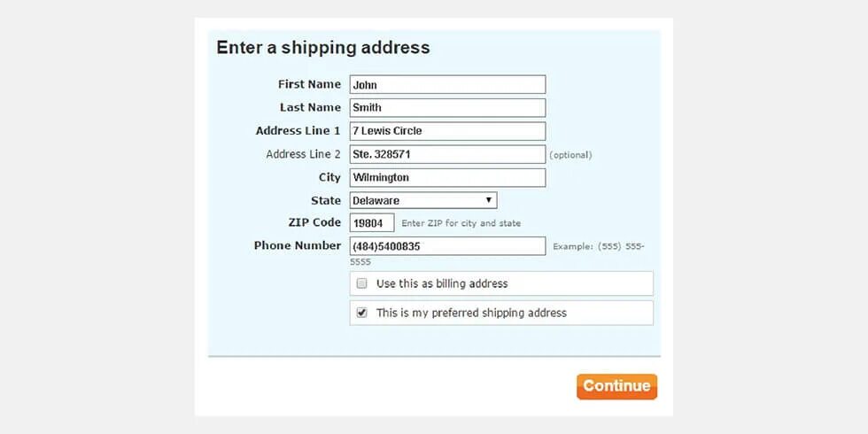Click the Last Name label
Image resolution: width=868 pixels, height=434 pixels.
pos(311,107)
